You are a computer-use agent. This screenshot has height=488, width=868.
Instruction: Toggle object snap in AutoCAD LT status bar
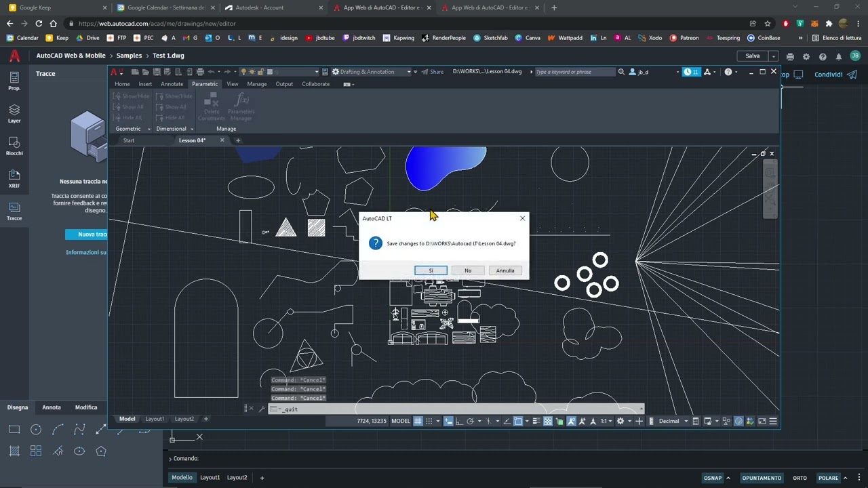tap(518, 421)
